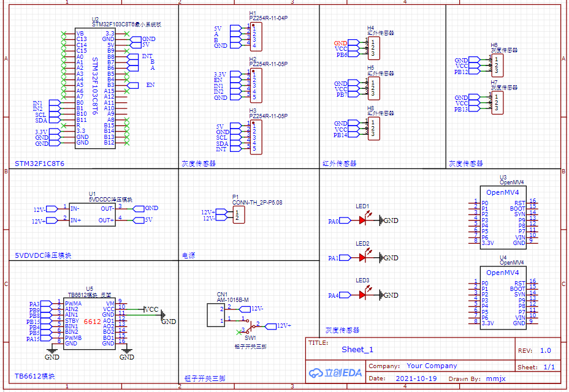This screenshot has width=569, height=392.
Task: Click the sheet number '1/1'
Action: pyautogui.click(x=549, y=367)
